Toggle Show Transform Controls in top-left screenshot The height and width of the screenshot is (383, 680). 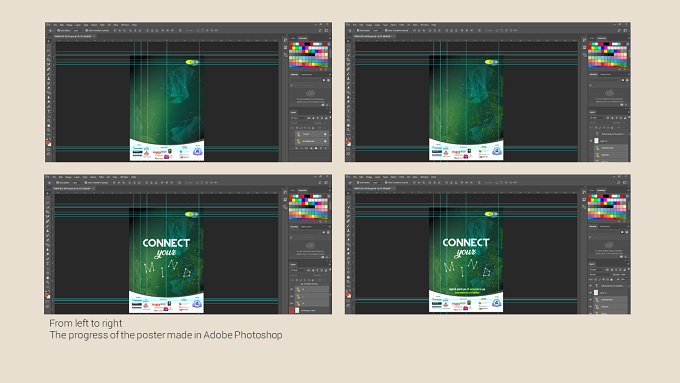(x=86, y=30)
